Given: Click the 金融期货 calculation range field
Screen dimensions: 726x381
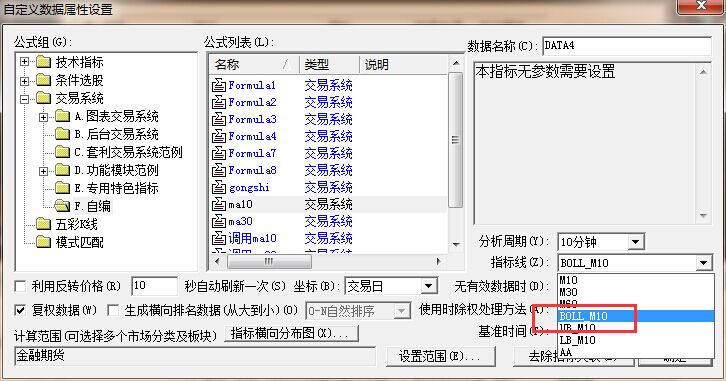Looking at the screenshot, I should point(195,356).
